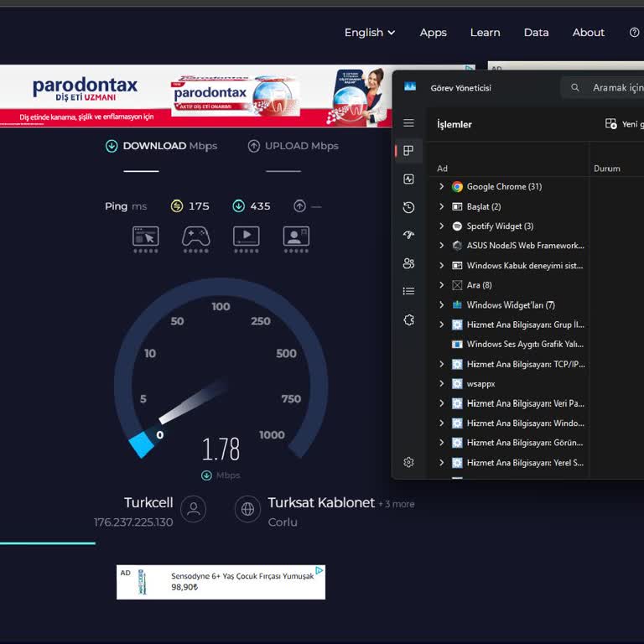644x644 pixels.
Task: Select the Windows Ses Aygıtı Grafik Yalı... row
Action: (509, 344)
